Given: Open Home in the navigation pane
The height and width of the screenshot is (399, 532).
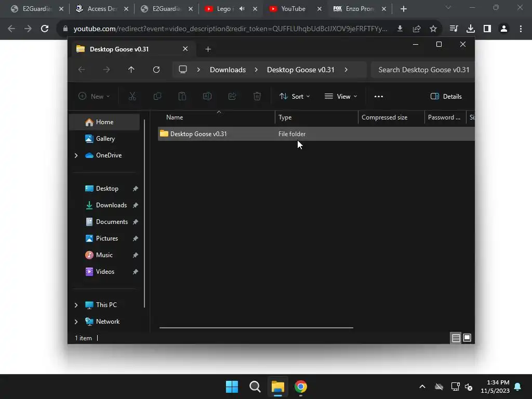Looking at the screenshot, I should point(104,122).
